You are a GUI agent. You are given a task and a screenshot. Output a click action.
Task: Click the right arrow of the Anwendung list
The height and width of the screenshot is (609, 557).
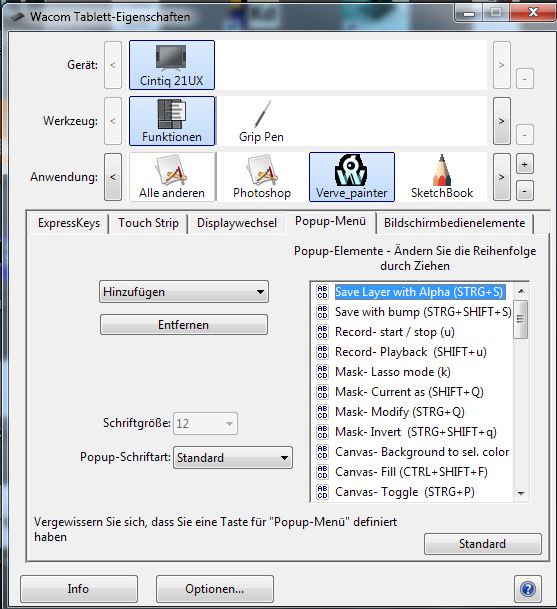(x=501, y=177)
